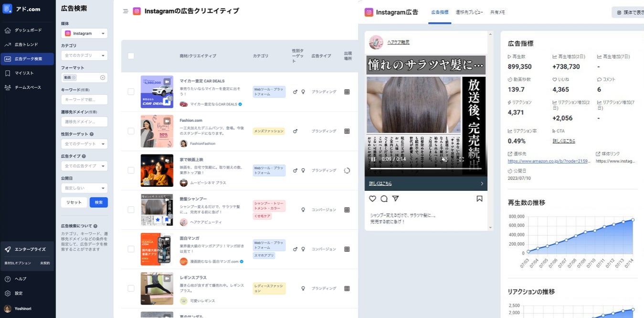Viewport: 644px width, 318px height.
Task: Click the help icon next to 性別ターゲット
Action: click(92, 134)
